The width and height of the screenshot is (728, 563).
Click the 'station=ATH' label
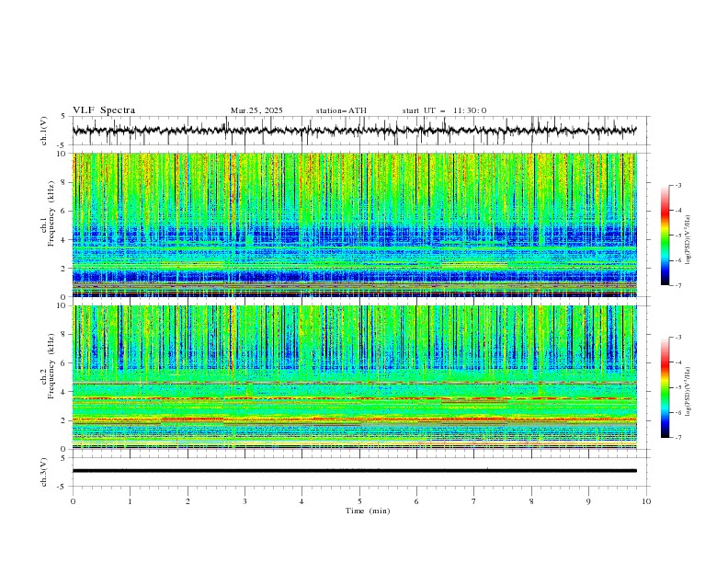coord(341,110)
